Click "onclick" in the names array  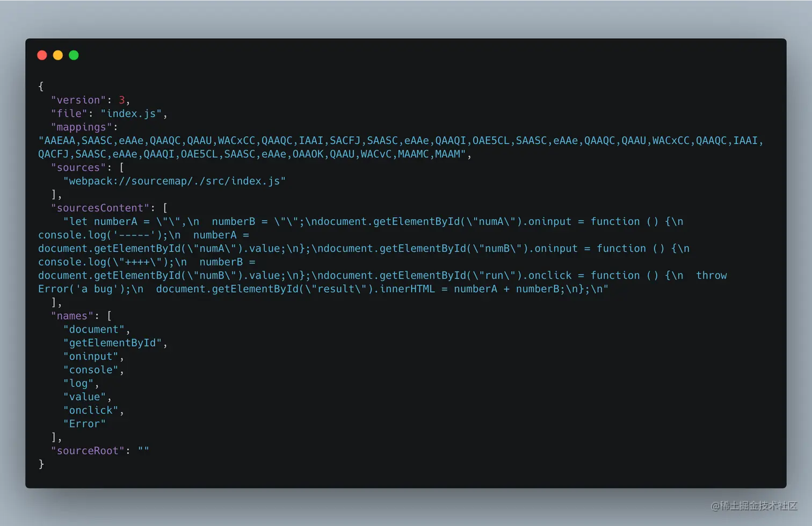pyautogui.click(x=91, y=410)
